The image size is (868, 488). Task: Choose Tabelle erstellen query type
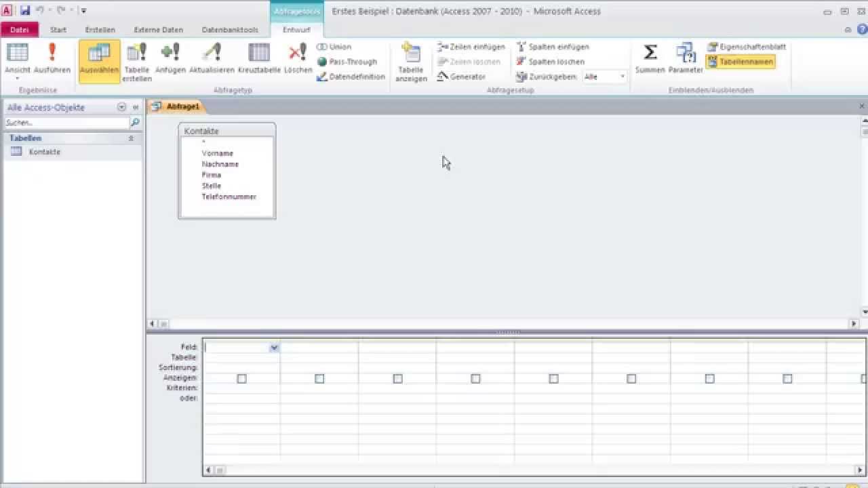tap(137, 62)
